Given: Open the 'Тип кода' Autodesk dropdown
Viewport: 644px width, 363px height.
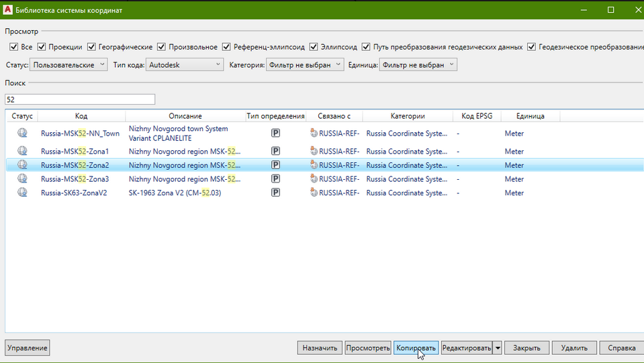Looking at the screenshot, I should (x=185, y=64).
